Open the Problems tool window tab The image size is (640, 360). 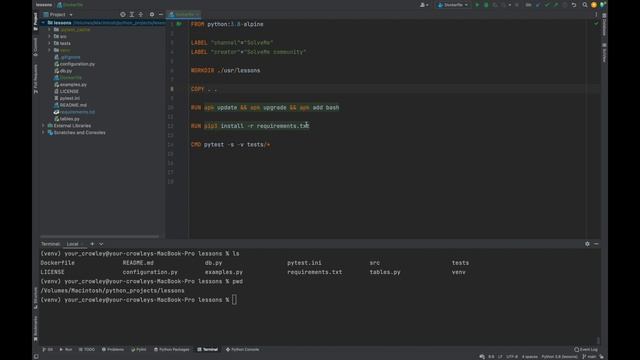tap(113, 349)
